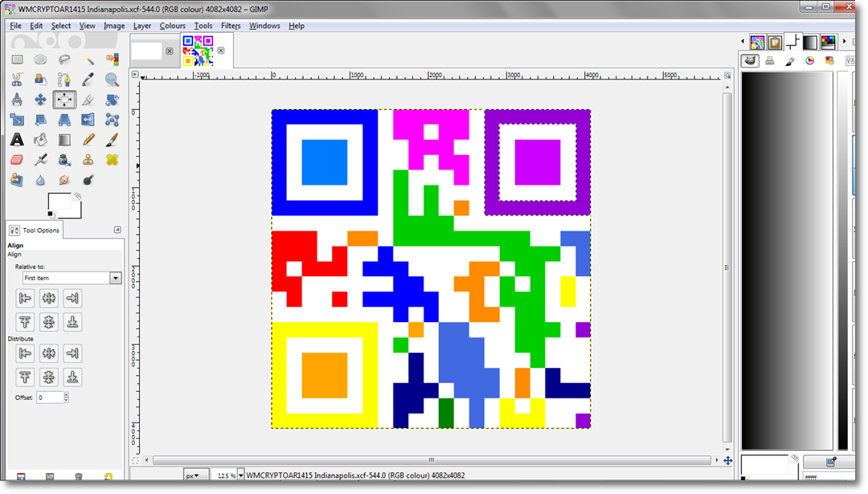Open the Relative to 'First item' dropdown
The height and width of the screenshot is (494, 868).
[115, 278]
